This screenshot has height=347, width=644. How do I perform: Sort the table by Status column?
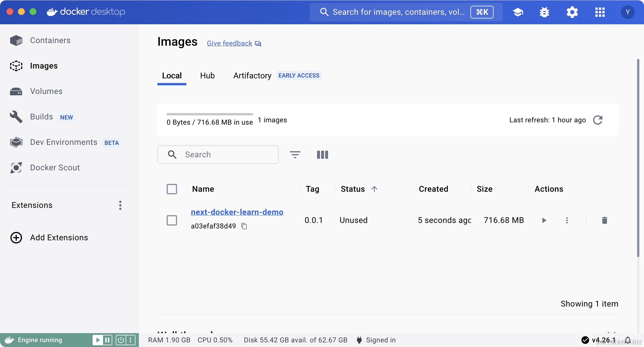(353, 189)
